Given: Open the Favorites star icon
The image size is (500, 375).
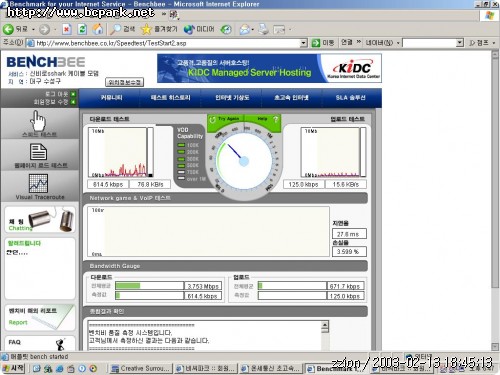Looking at the screenshot, I should pos(146,29).
